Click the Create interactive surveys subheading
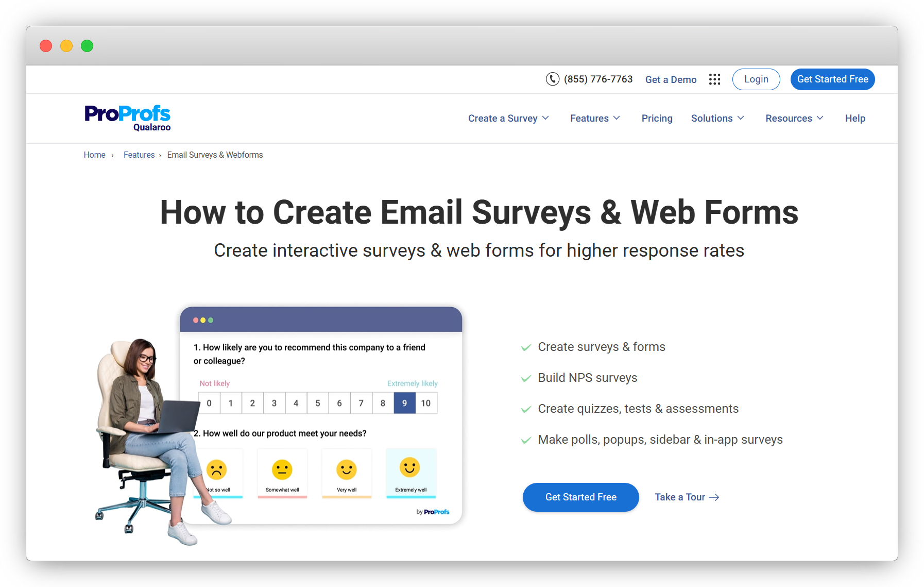 [x=479, y=250]
